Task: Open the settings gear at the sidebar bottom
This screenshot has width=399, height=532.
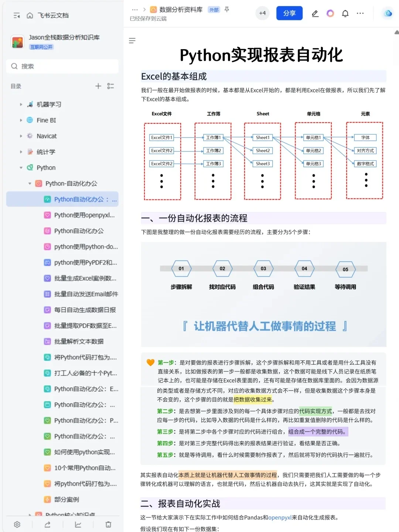Action: pos(17,524)
